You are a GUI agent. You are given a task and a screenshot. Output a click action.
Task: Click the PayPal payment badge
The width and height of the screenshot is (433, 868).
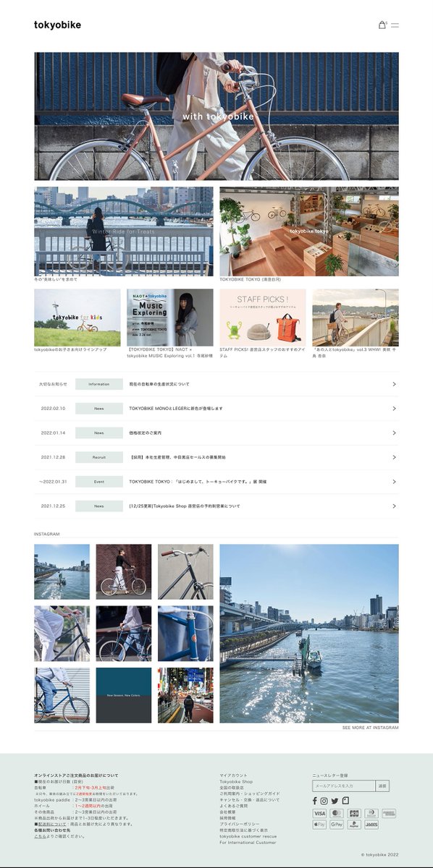pyautogui.click(x=354, y=825)
